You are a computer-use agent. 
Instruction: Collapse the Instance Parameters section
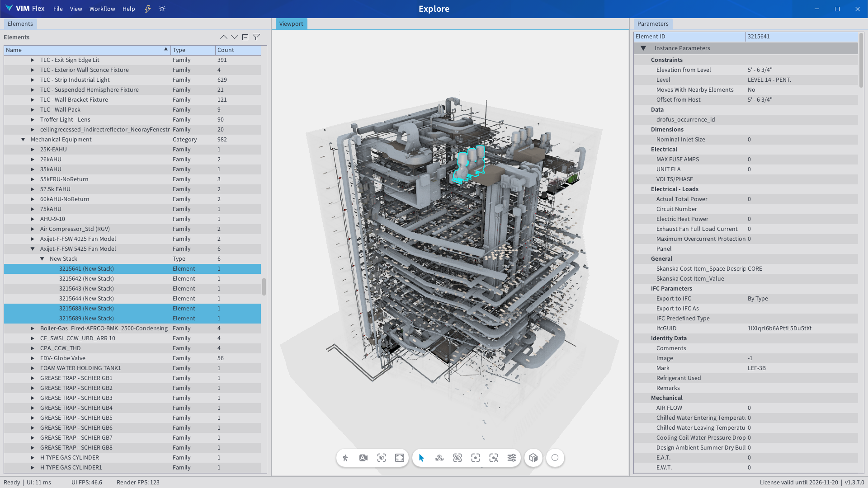click(643, 48)
